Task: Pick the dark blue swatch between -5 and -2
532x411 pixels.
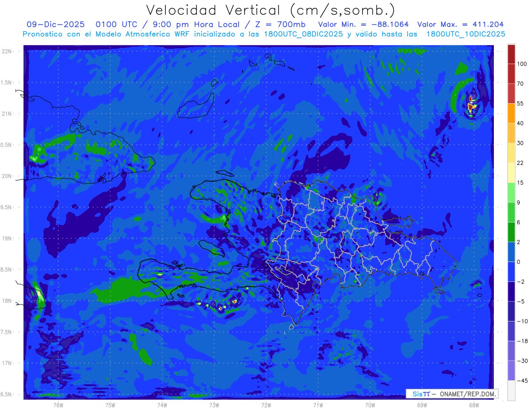Action: [x=511, y=291]
